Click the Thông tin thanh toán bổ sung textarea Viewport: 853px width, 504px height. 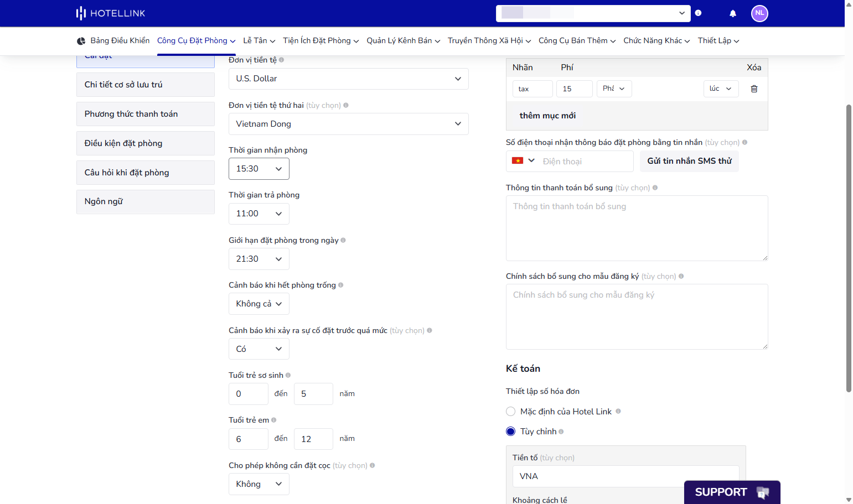pos(637,228)
